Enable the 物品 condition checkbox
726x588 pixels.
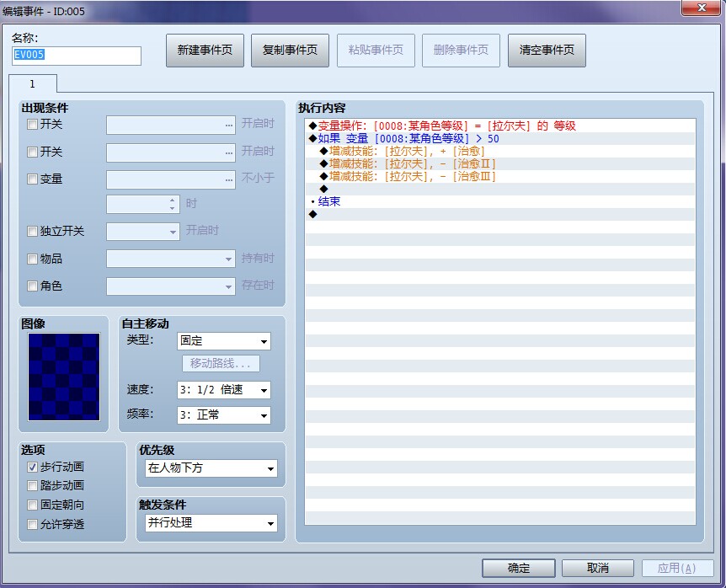pos(32,259)
